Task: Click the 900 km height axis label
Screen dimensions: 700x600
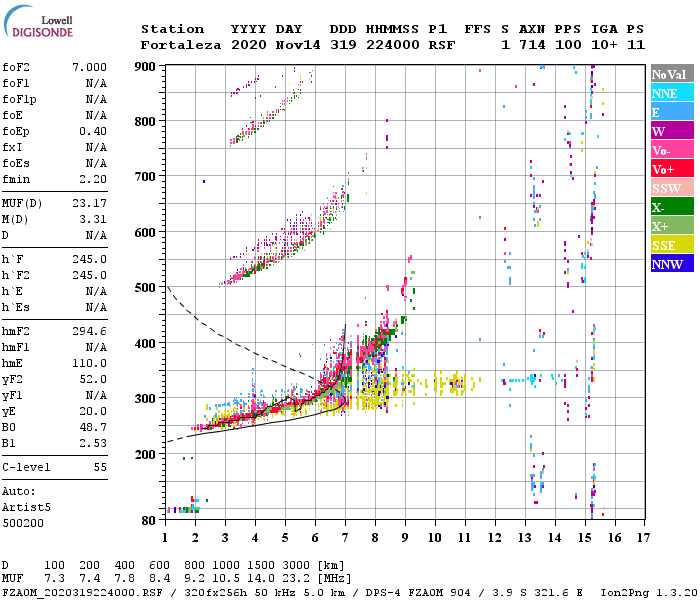Action: point(145,67)
